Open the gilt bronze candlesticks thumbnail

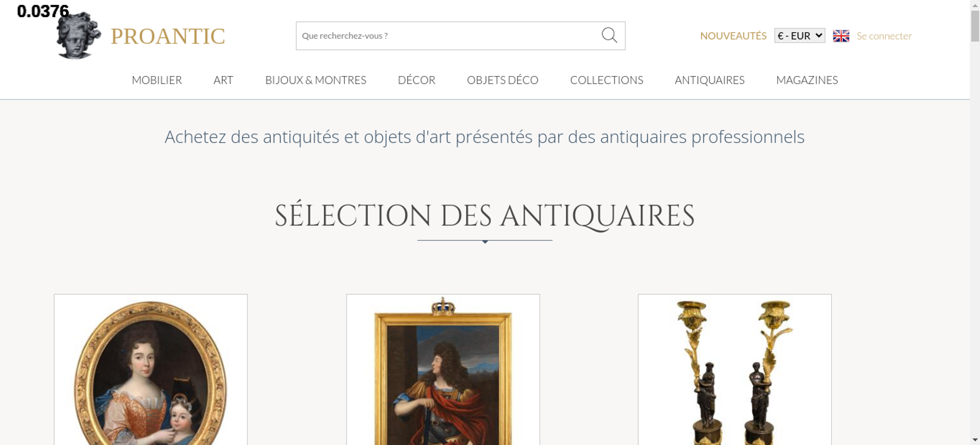(735, 370)
